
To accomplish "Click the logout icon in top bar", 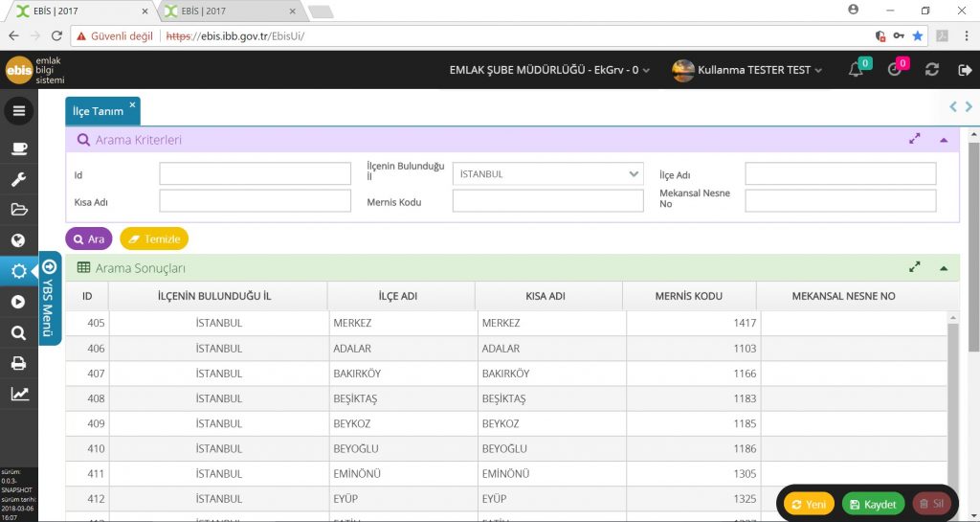I will click(965, 70).
